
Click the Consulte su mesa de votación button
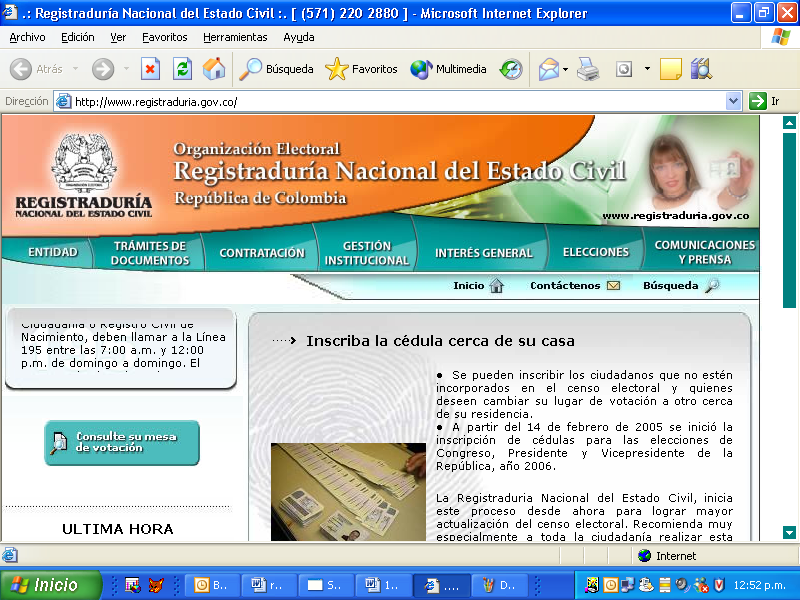point(122,442)
